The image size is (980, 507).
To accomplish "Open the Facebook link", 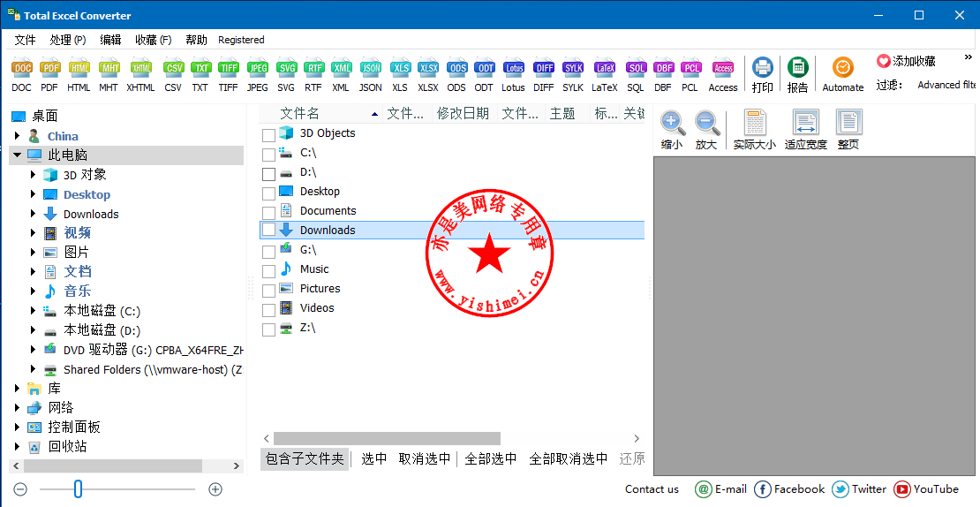I will coord(789,488).
